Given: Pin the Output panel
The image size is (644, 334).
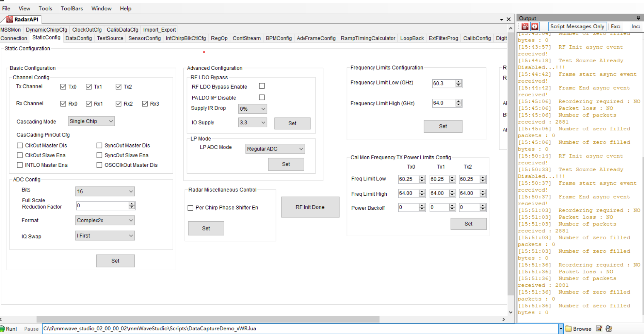Looking at the screenshot, I should point(638,18).
